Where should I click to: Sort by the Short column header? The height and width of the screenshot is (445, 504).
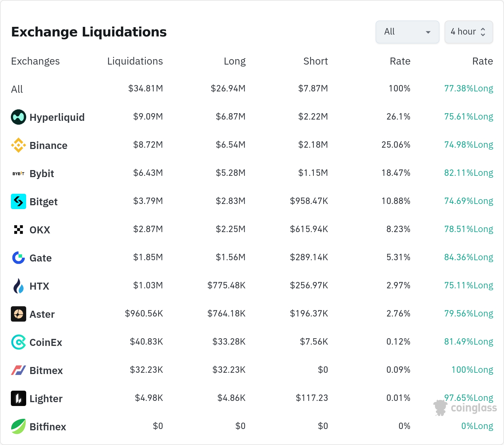coord(316,61)
